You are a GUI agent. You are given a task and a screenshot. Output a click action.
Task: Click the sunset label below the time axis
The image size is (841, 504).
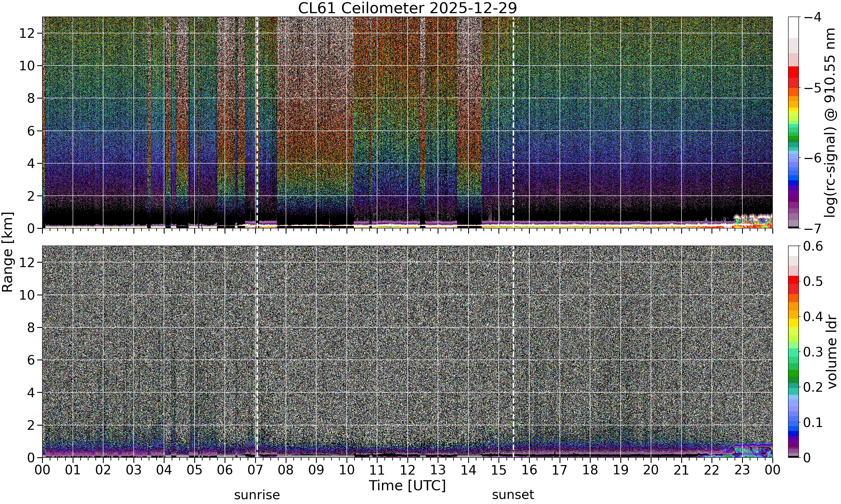click(x=513, y=495)
